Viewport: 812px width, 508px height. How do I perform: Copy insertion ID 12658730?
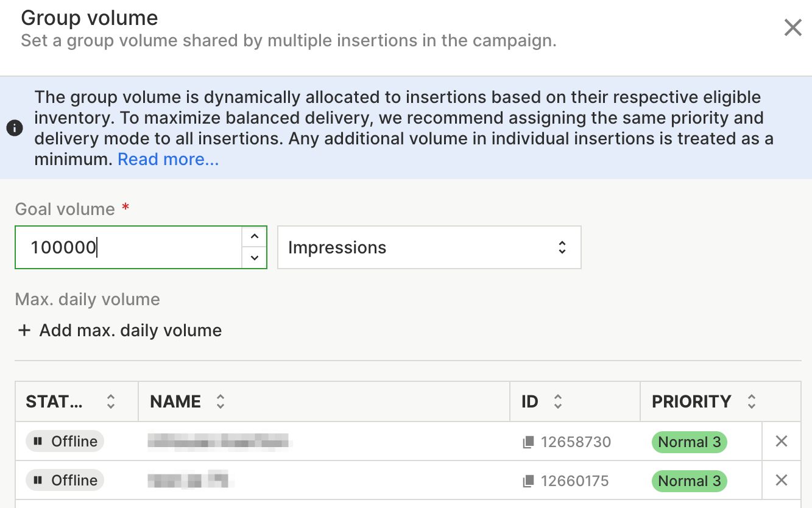[528, 442]
